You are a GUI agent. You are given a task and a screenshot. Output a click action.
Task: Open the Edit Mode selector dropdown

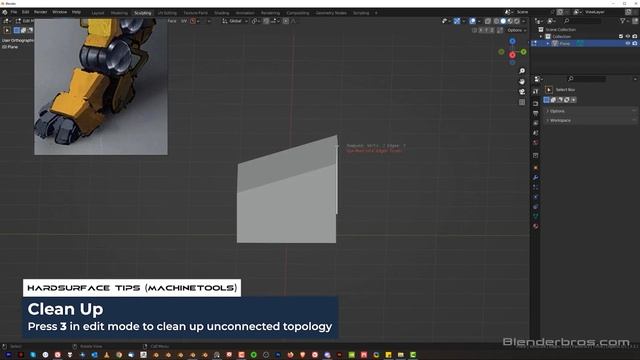click(x=24, y=21)
